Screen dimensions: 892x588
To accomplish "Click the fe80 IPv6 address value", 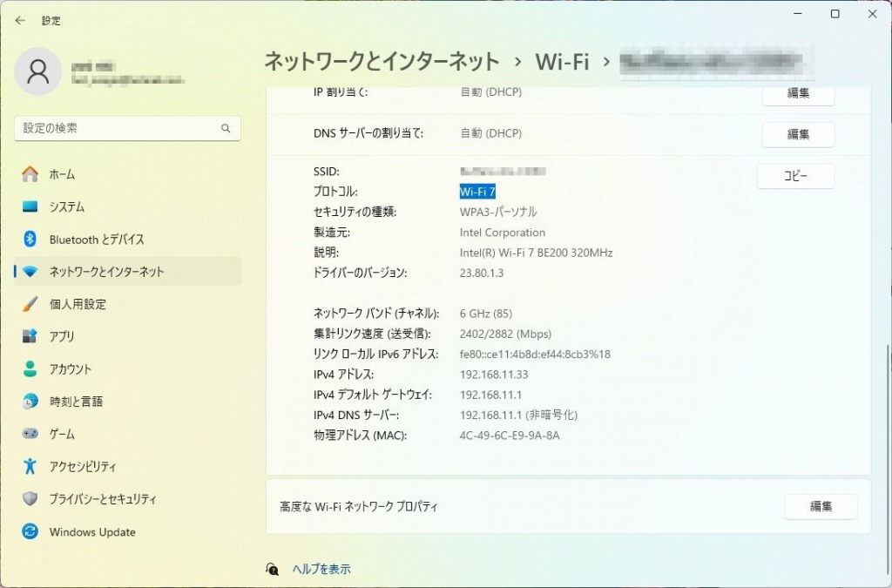I will click(x=535, y=355).
